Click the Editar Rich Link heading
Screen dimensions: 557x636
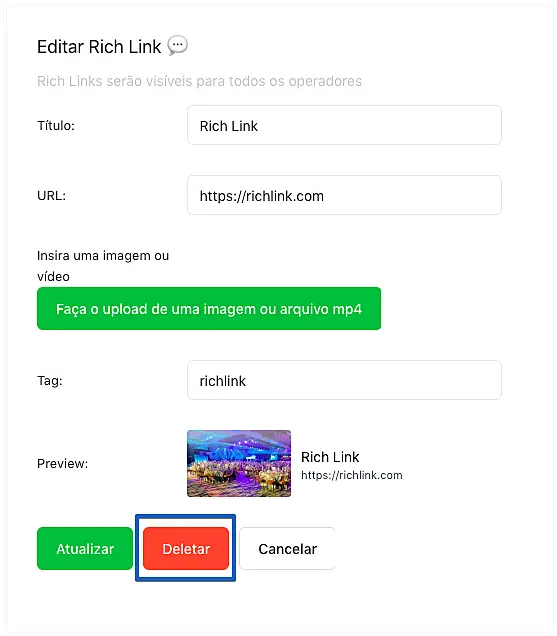[99, 47]
